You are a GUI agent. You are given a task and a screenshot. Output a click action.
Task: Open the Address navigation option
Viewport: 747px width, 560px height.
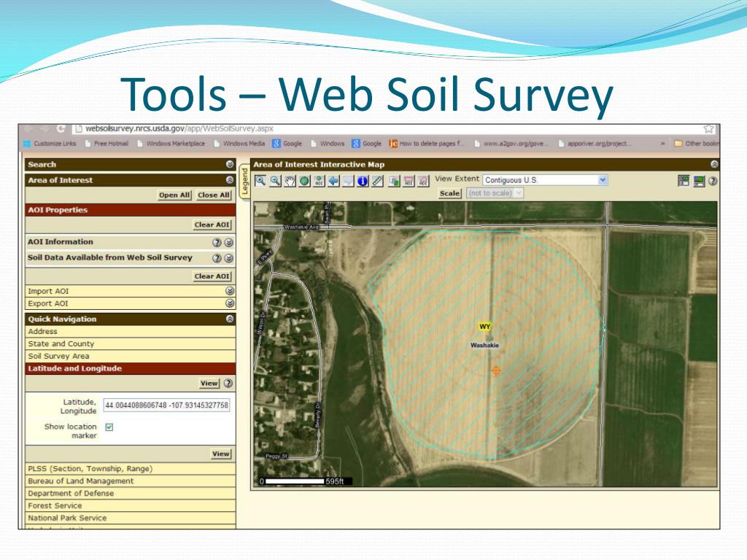tap(131, 332)
